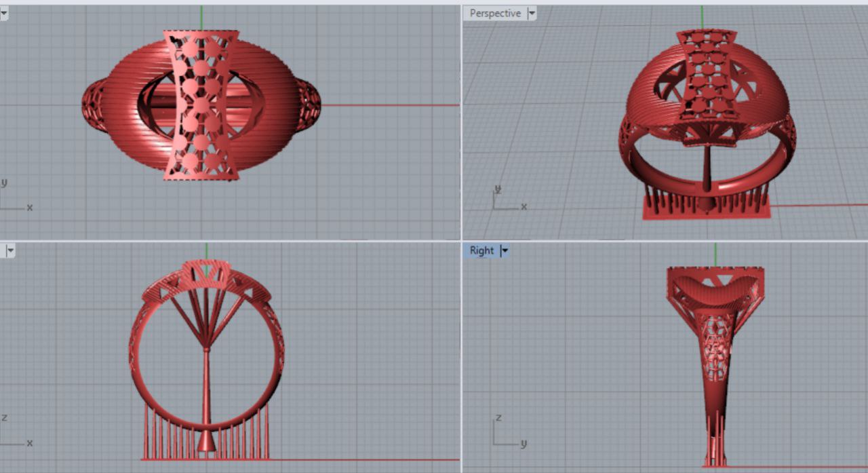This screenshot has width=868, height=473.
Task: Open the top-left viewport's menu arrow
Action: (x=4, y=13)
